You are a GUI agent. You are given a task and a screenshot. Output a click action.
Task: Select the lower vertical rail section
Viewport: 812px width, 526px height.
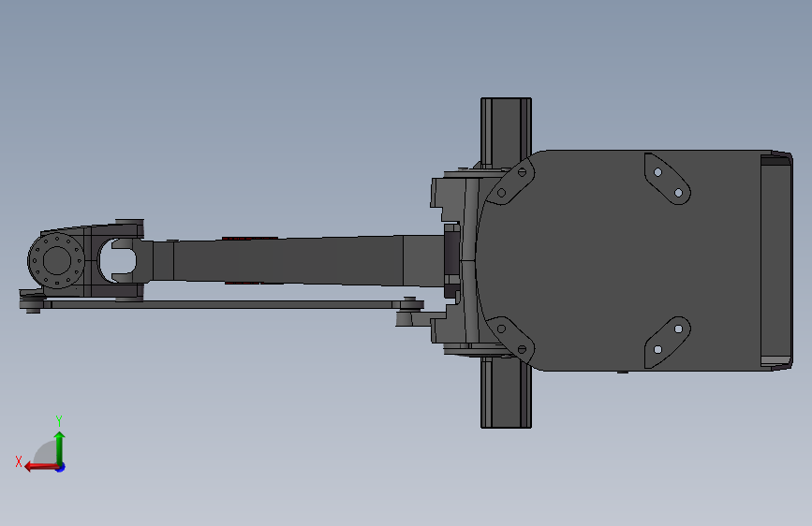[x=506, y=393]
